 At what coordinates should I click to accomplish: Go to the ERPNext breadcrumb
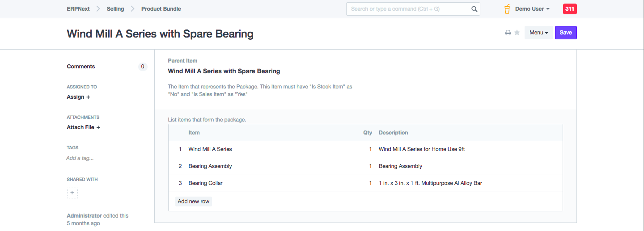pos(78,9)
